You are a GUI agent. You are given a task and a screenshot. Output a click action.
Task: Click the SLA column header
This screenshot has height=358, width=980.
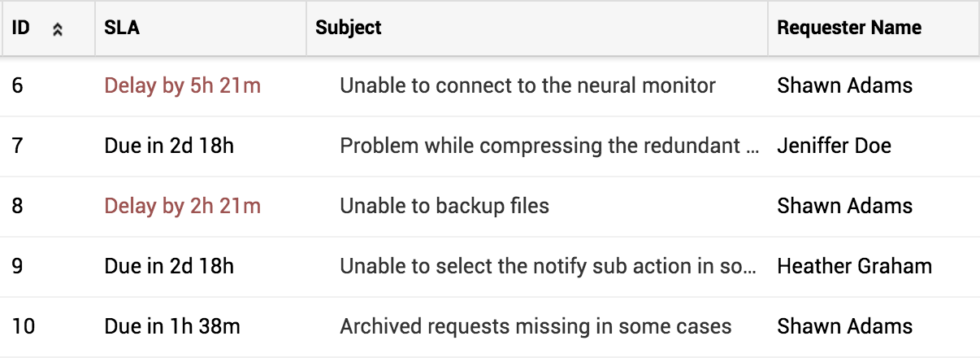tap(122, 28)
